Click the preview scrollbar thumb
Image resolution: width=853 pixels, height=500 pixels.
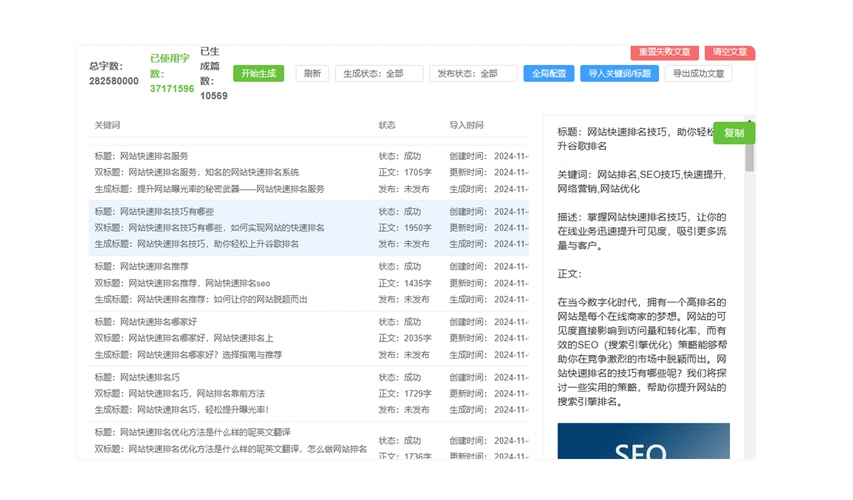[x=750, y=158]
